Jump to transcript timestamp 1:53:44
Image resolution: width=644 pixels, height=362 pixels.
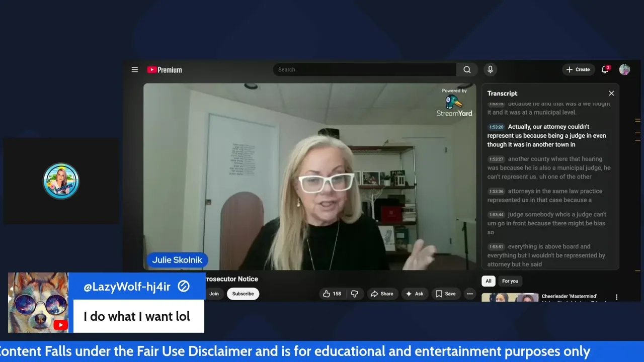pyautogui.click(x=496, y=215)
